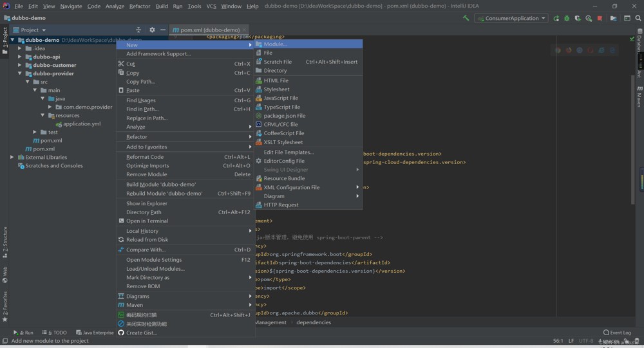Open XML Configuration File submenu
The width and height of the screenshot is (644, 348).
pyautogui.click(x=308, y=187)
